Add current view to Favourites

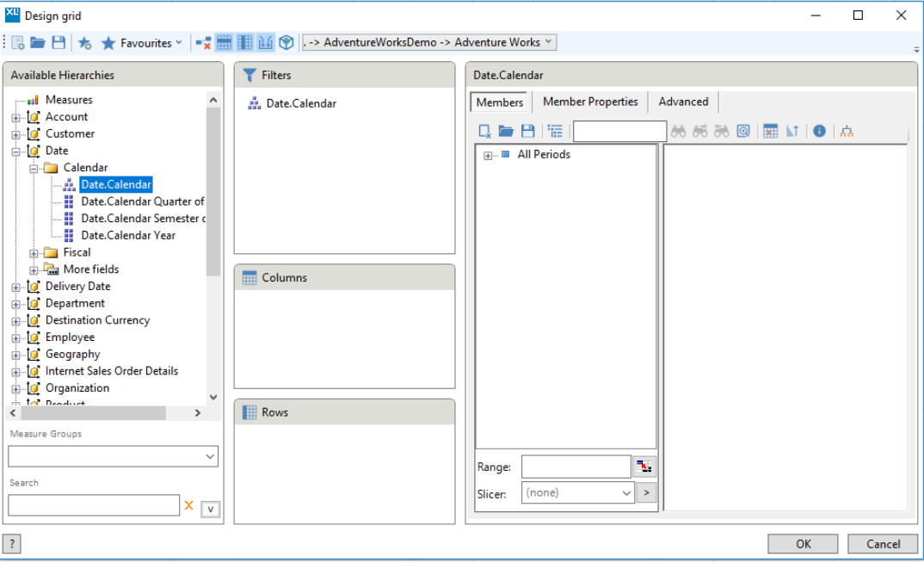coord(84,41)
